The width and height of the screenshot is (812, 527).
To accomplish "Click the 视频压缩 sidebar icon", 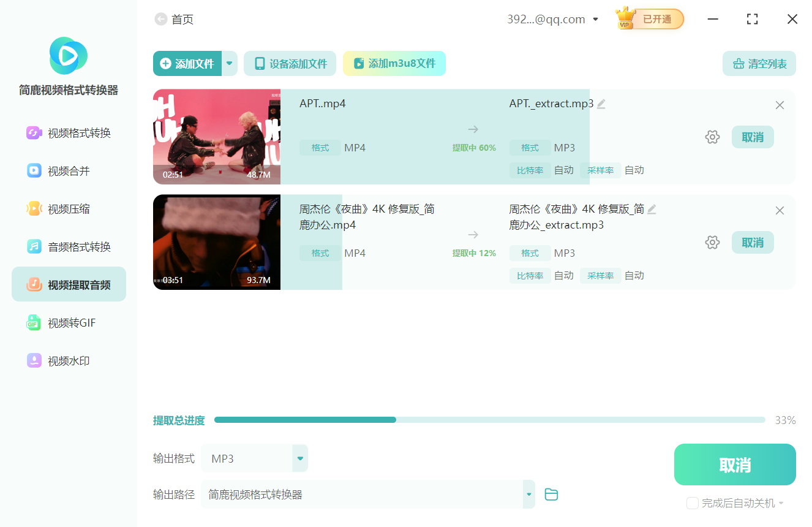I will [x=34, y=209].
